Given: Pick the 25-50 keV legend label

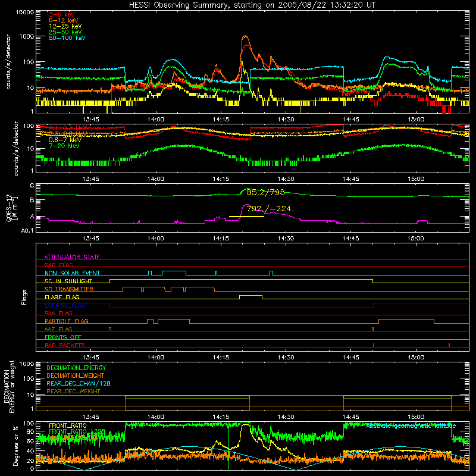Looking at the screenshot, I should (65, 32).
